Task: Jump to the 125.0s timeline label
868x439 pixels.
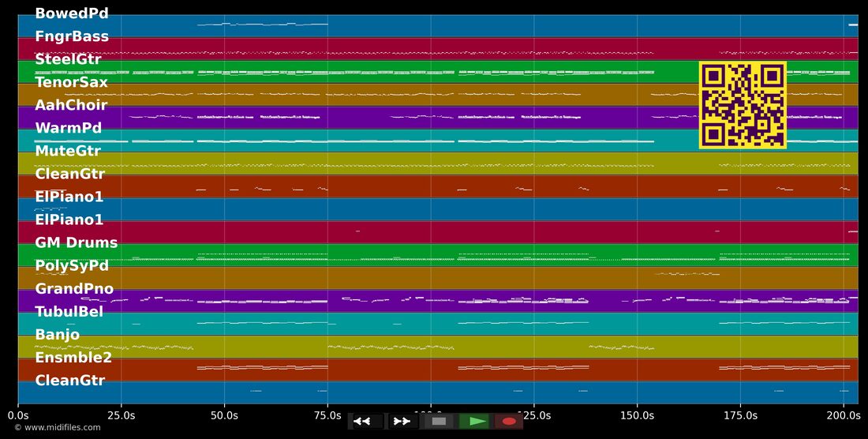Action: click(x=534, y=415)
